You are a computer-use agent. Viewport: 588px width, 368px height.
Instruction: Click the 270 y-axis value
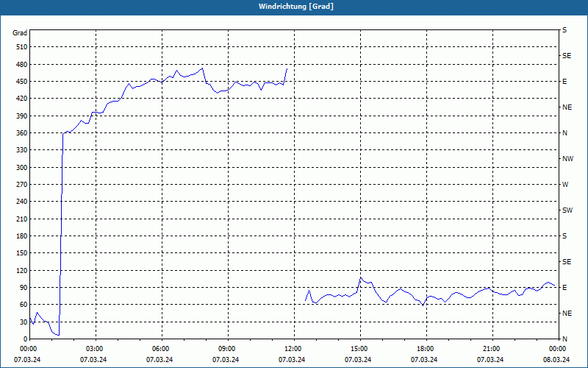click(22, 185)
